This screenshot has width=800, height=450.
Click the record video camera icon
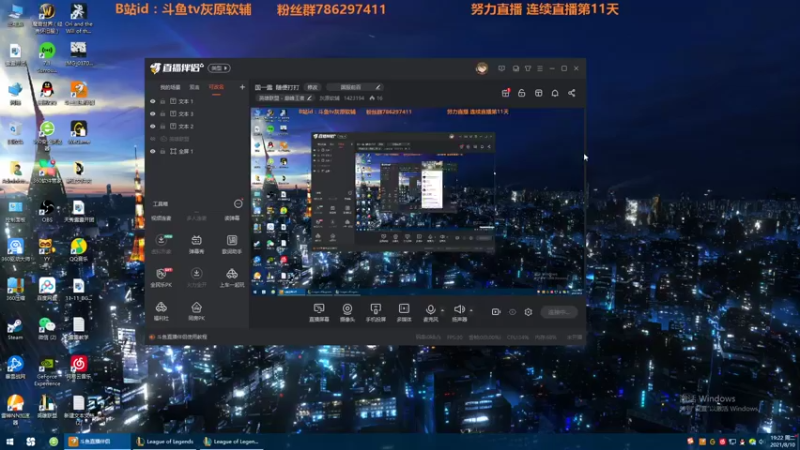tap(496, 312)
